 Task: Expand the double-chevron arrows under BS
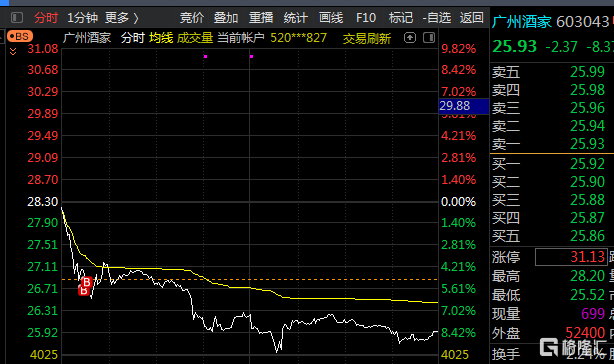click(13, 51)
